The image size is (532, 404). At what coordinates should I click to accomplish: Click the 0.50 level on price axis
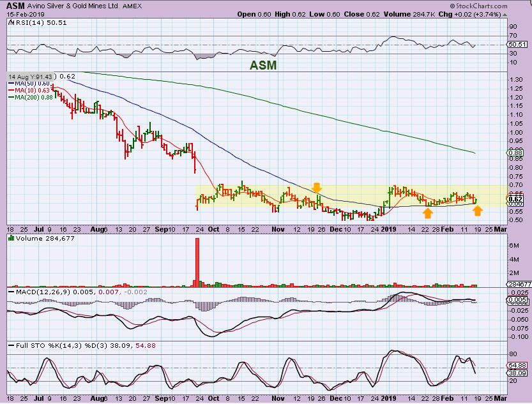(516, 220)
